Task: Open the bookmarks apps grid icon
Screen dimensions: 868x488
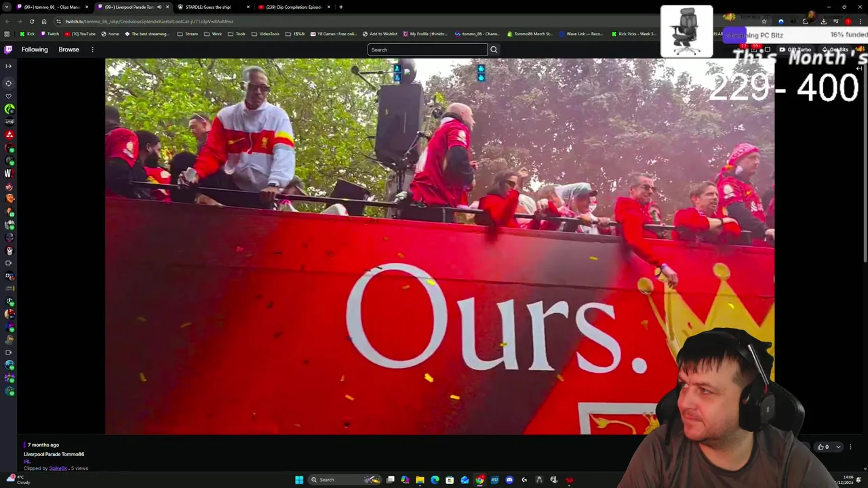Action: click(7, 34)
